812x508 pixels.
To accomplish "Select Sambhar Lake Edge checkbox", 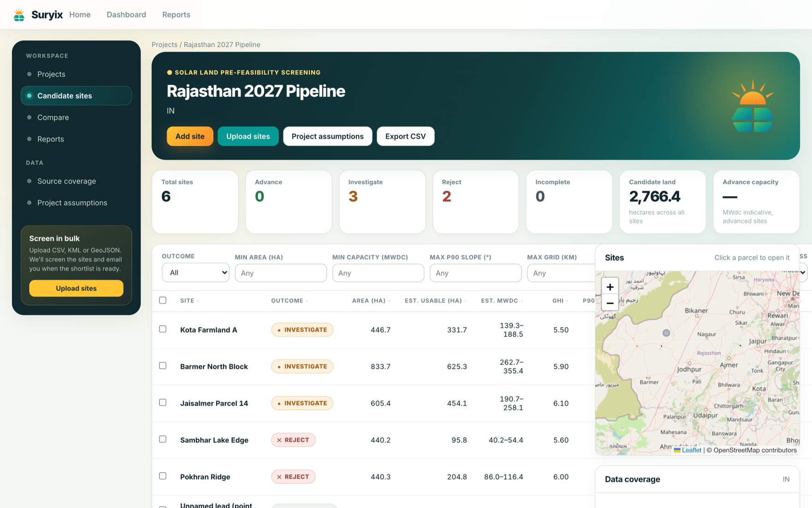I will 163,439.
